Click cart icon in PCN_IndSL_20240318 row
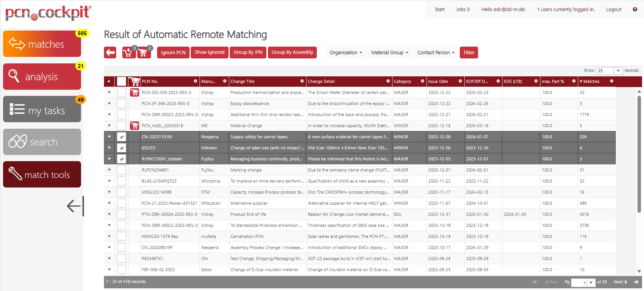This screenshot has width=644, height=291. click(134, 126)
